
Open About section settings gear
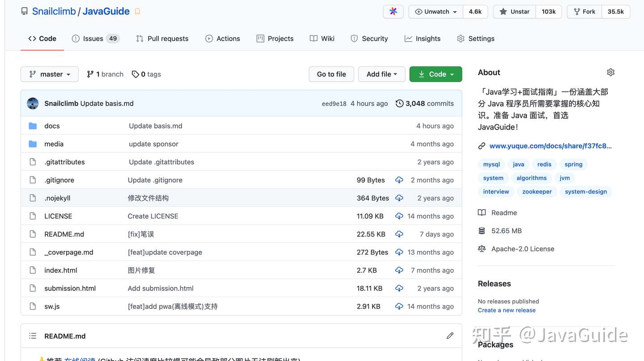point(610,72)
